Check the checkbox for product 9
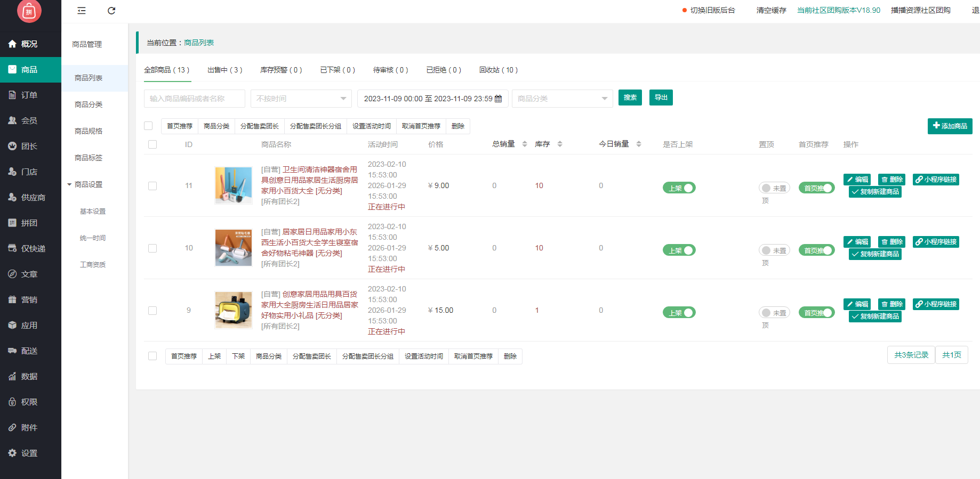This screenshot has height=479, width=980. pos(152,311)
